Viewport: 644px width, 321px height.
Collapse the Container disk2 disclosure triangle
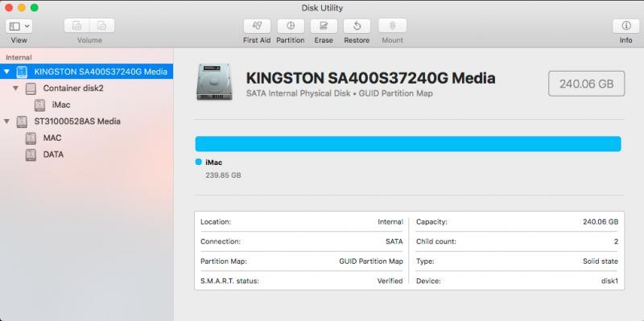pos(15,88)
